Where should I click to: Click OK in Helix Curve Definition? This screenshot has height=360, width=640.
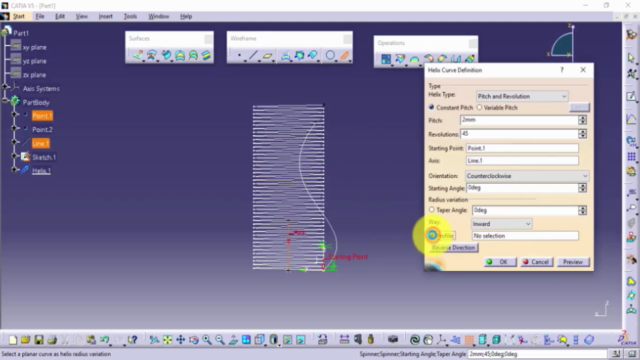pyautogui.click(x=500, y=262)
